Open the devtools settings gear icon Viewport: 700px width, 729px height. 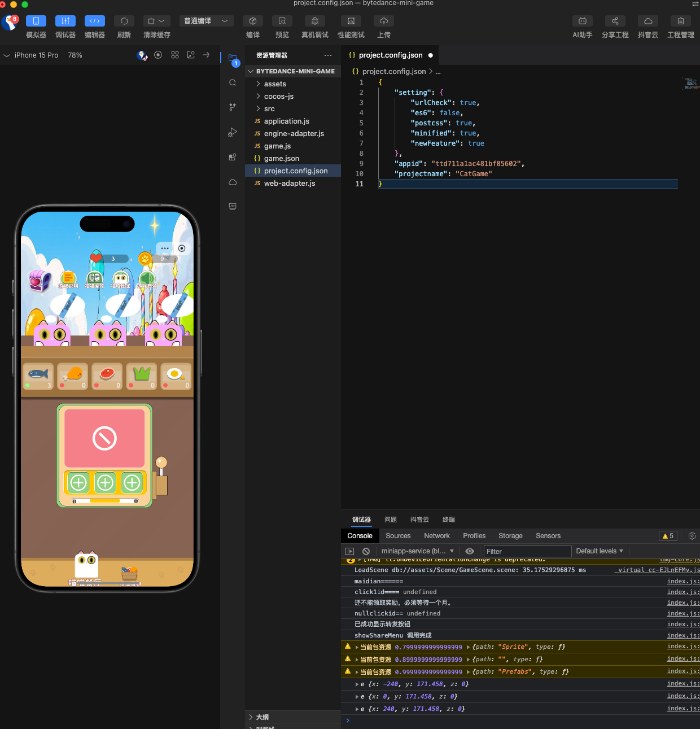click(x=692, y=536)
